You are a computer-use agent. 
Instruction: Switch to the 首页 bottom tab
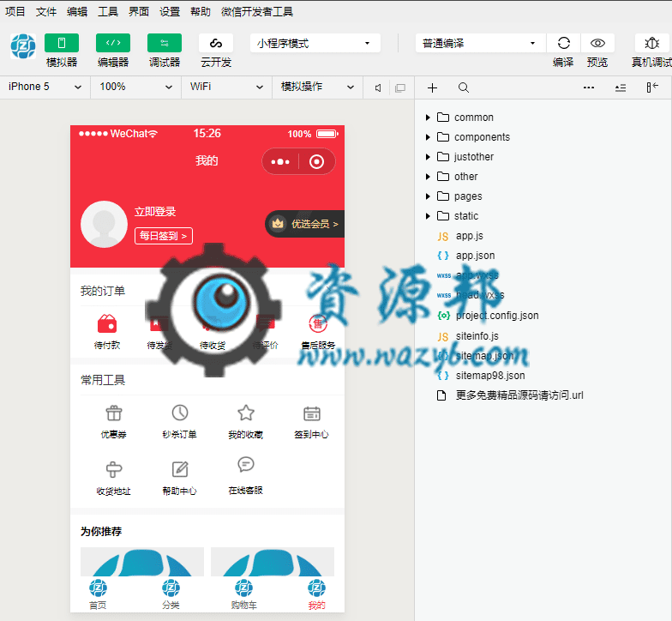98,594
